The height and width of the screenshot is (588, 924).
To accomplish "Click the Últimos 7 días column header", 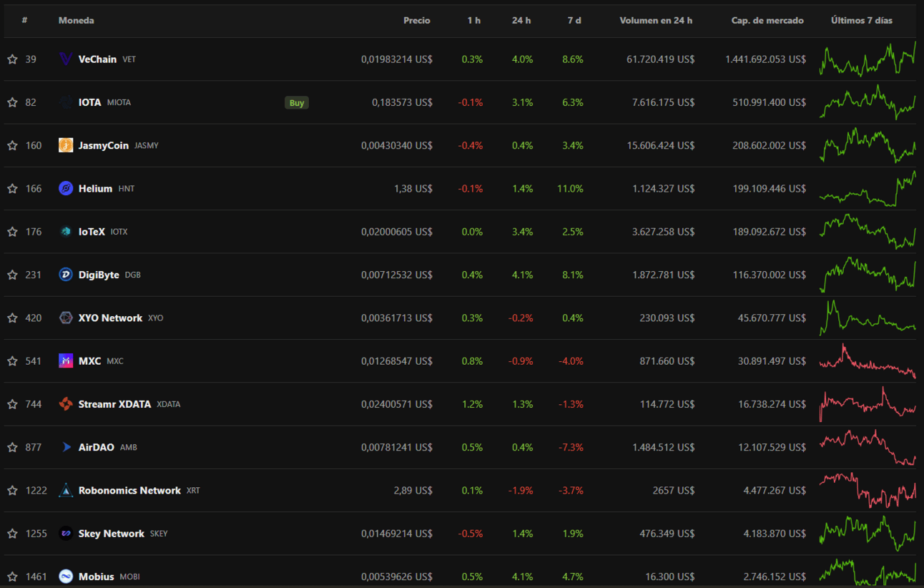I will 862,21.
